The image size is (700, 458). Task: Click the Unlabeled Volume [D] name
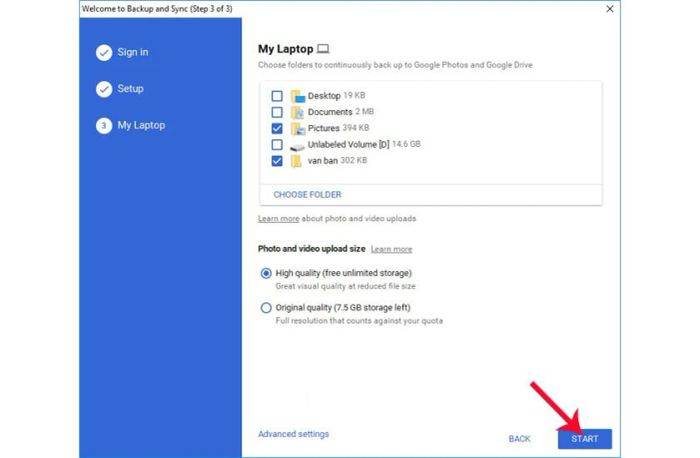[x=349, y=145]
